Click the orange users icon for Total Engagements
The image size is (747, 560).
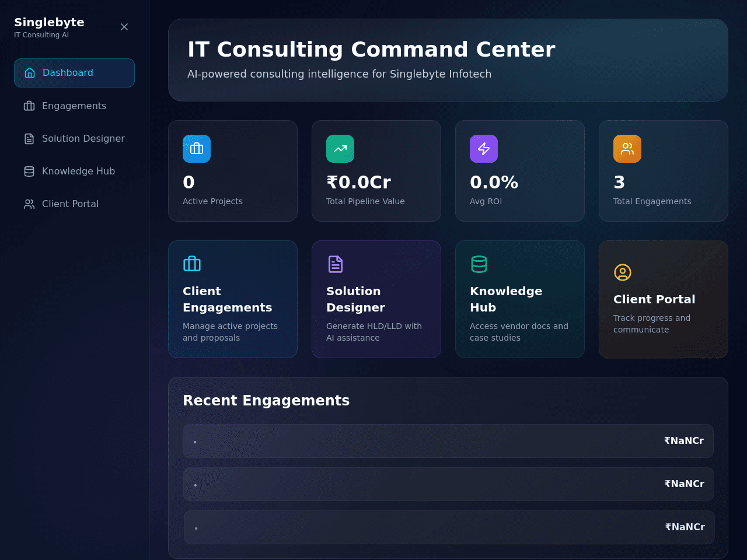[x=627, y=149]
